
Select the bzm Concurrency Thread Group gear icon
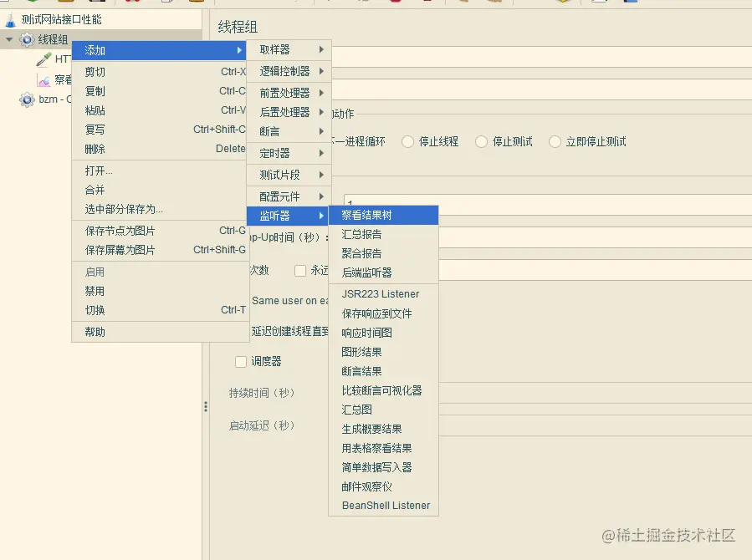click(x=28, y=99)
